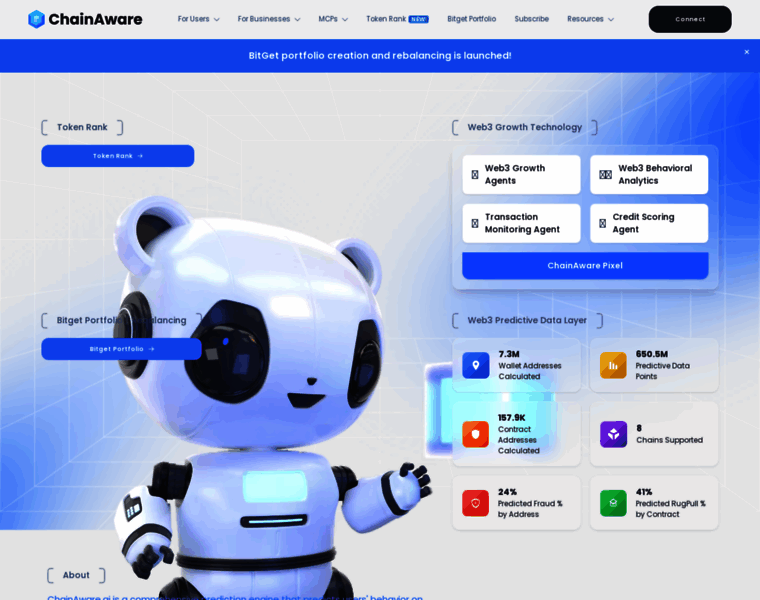Click the Connect wallet button
760x600 pixels.
coord(690,19)
